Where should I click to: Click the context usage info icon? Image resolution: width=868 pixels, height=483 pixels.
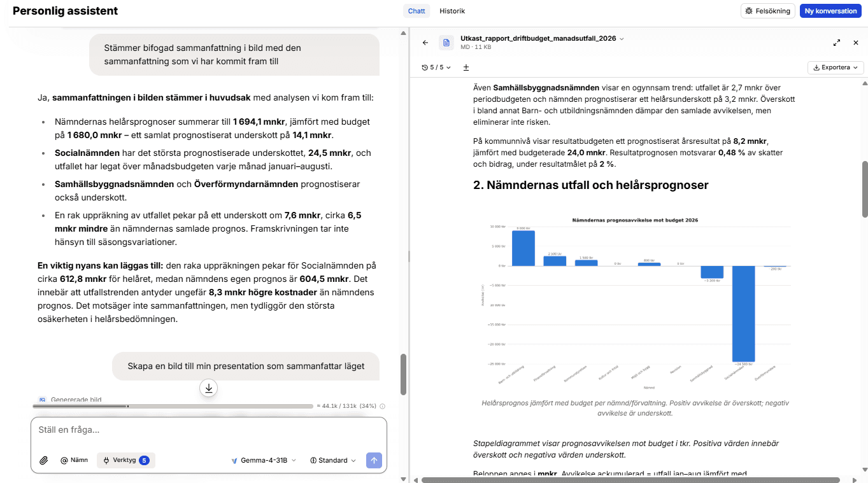(x=382, y=406)
